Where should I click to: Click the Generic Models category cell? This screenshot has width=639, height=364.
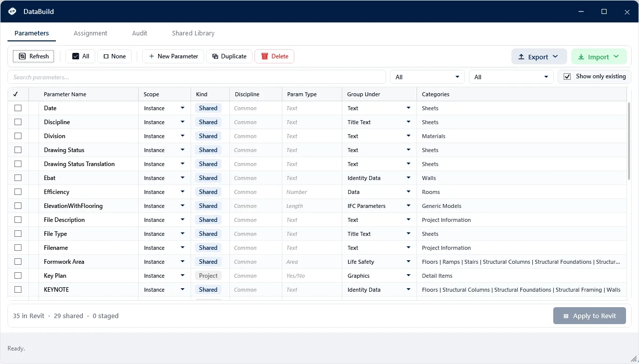pos(441,206)
